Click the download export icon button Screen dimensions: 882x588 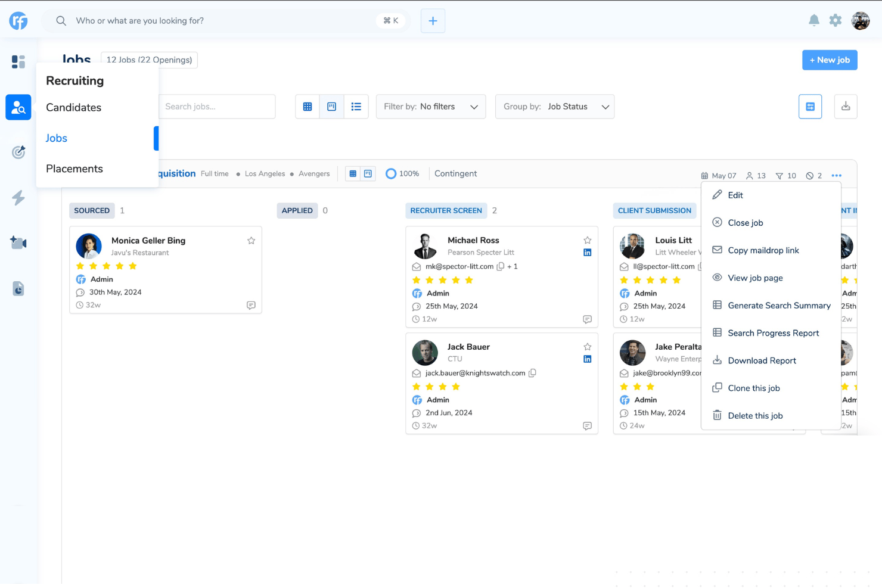[846, 107]
